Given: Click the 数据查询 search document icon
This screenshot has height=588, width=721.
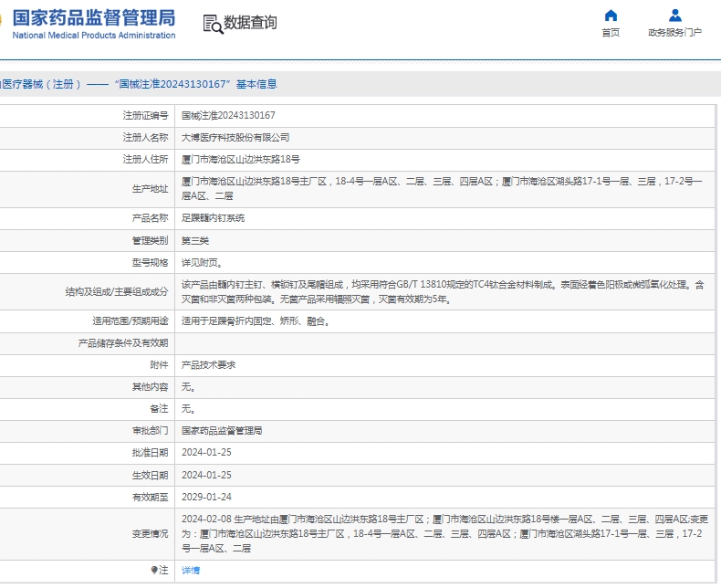Looking at the screenshot, I should point(213,24).
